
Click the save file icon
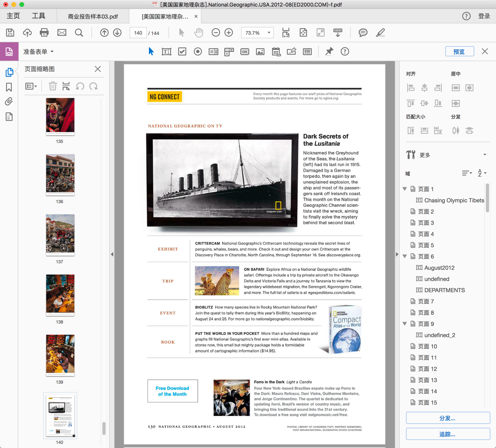point(10,33)
